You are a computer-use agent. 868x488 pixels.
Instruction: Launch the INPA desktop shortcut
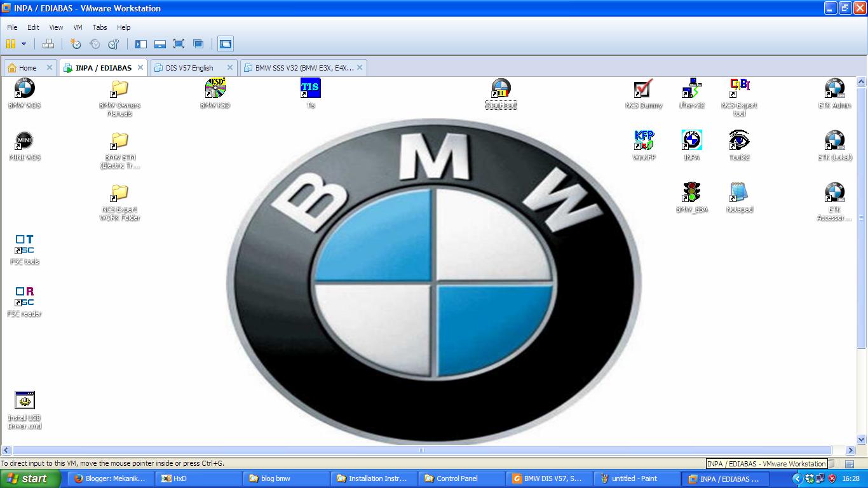coord(691,146)
